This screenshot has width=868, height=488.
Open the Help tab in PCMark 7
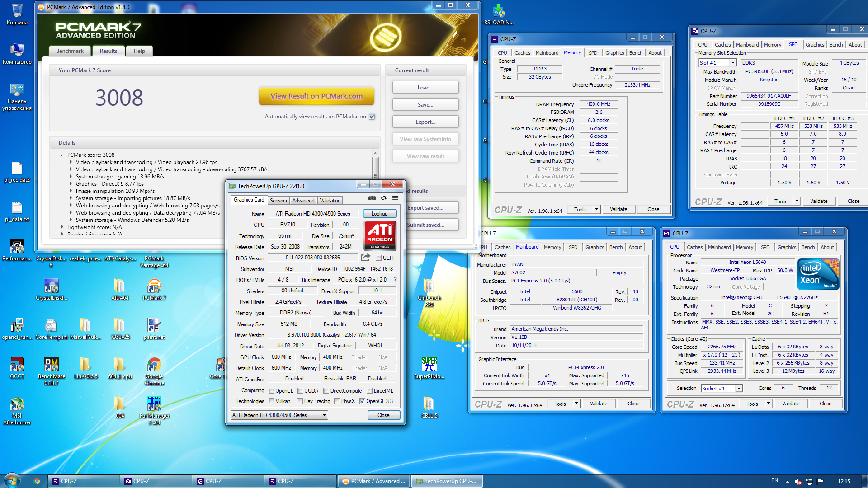tap(139, 51)
